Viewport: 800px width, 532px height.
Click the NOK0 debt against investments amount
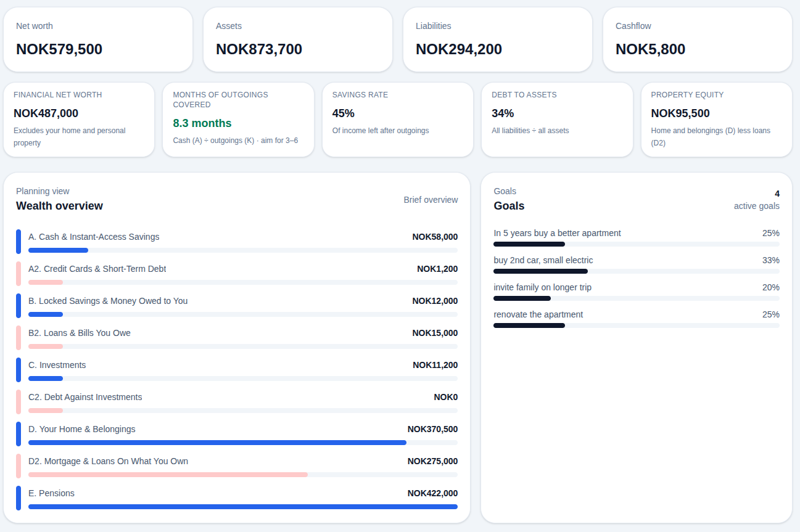[x=446, y=397]
